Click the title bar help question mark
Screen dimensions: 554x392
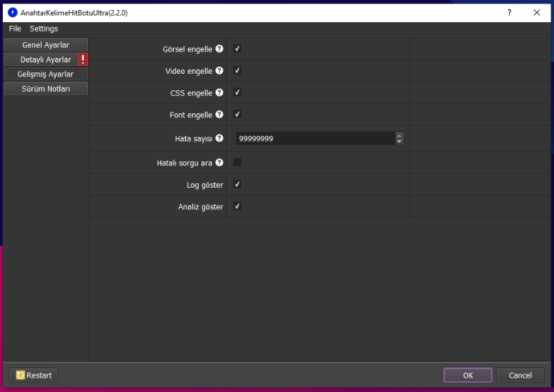[x=510, y=12]
